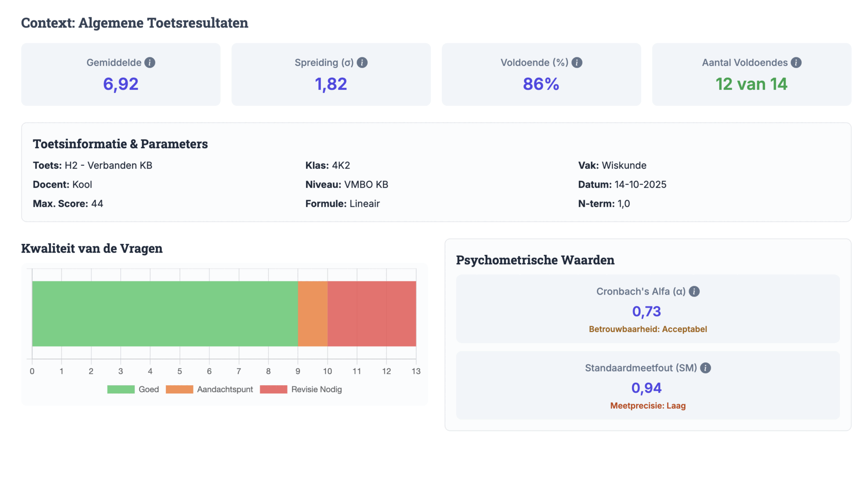Toggle the 'Aandachtspunt' legend entry
This screenshot has width=868, height=496.
[225, 389]
